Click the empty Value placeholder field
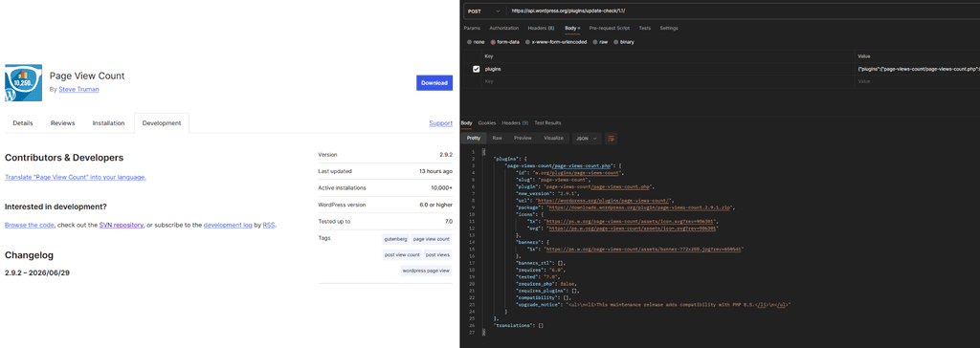This screenshot has height=348, width=980. [918, 81]
